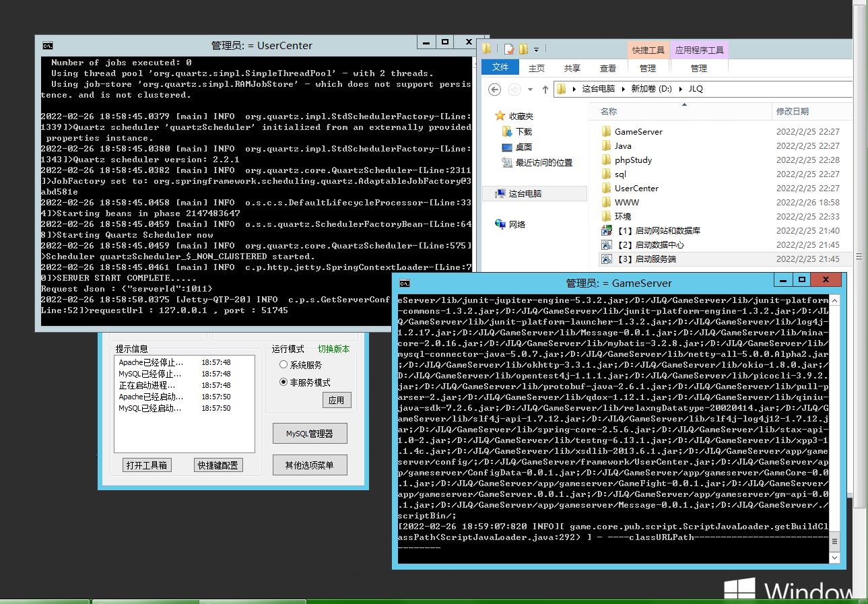Click the 收藏夹 star icon in sidebar
Viewport: 868px width, 604px height.
tap(500, 116)
